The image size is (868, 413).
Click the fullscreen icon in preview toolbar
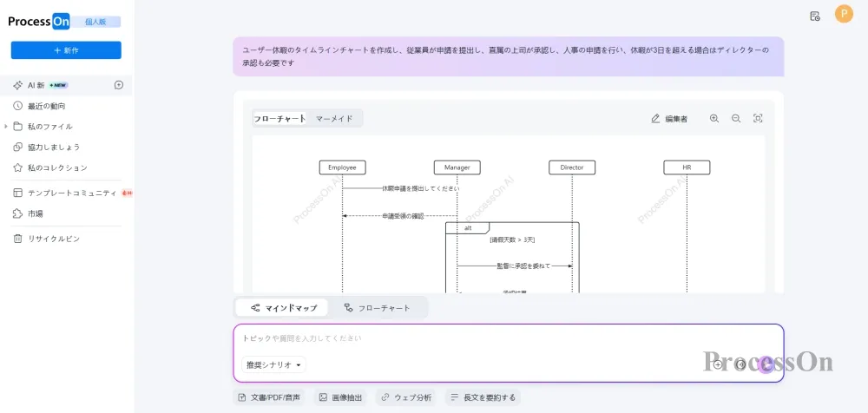coord(758,119)
